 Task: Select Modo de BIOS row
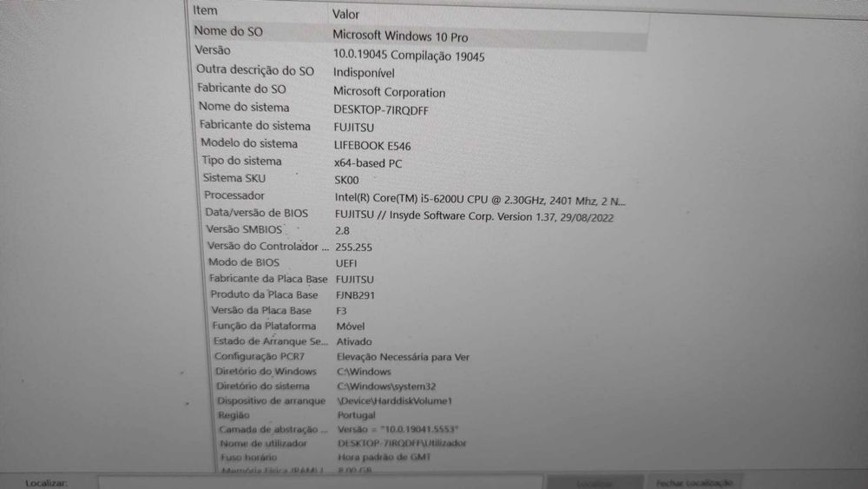click(x=244, y=262)
